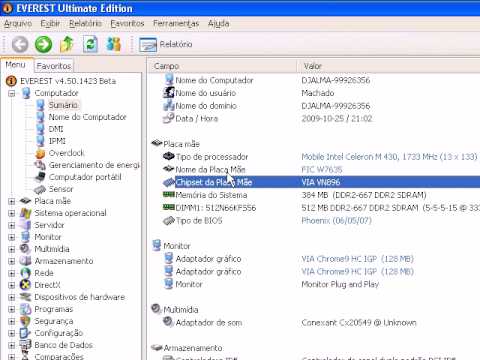Image resolution: width=480 pixels, height=360 pixels.
Task: Select Sumário in the tree
Action: [x=63, y=105]
